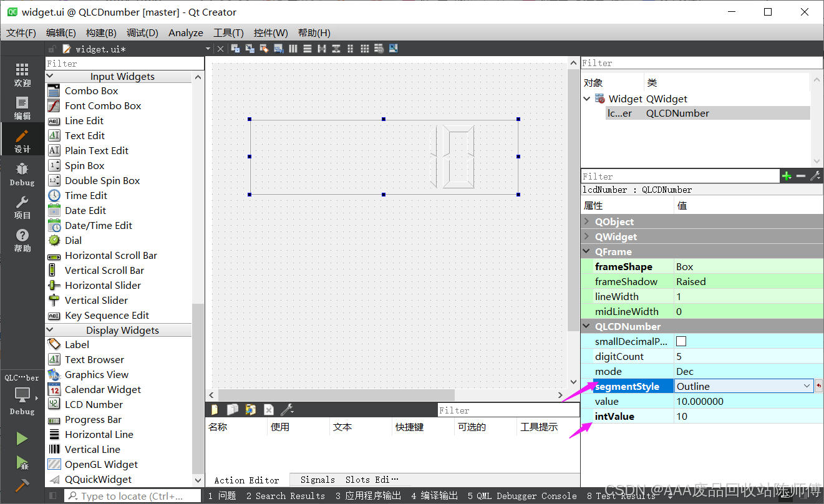Viewport: 824px width, 504px height.
Task: Apply horizontal splitter layout
Action: point(322,49)
